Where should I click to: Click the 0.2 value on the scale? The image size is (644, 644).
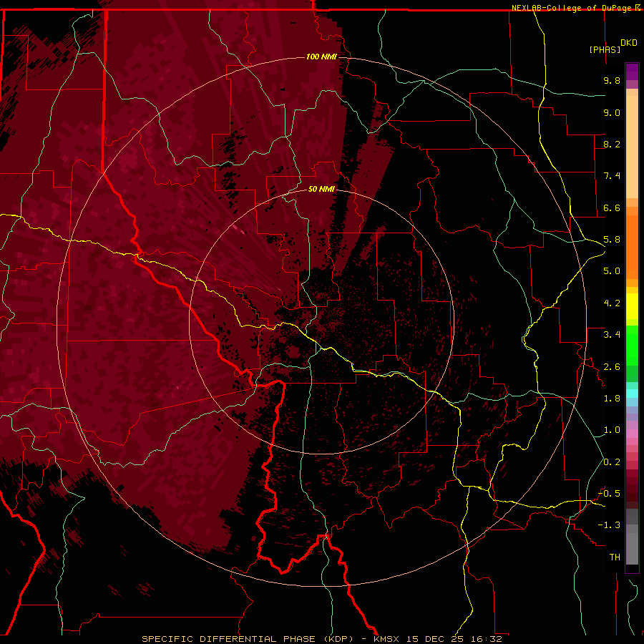tap(612, 462)
